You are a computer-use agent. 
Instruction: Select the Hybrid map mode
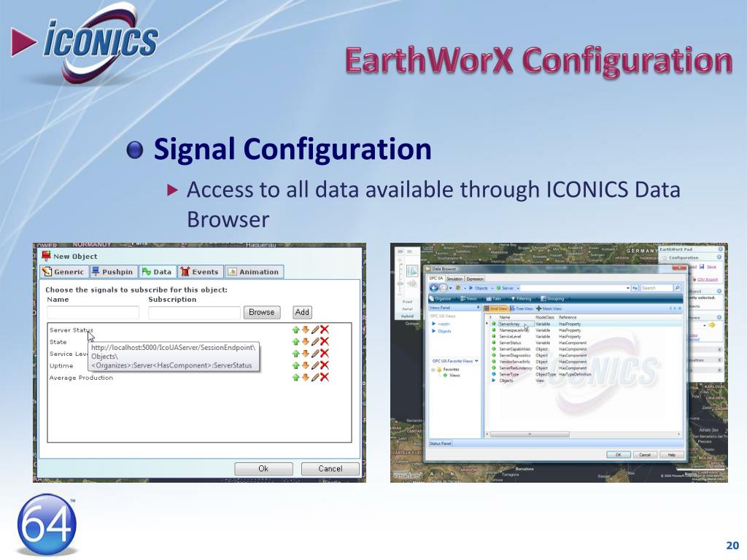[407, 316]
